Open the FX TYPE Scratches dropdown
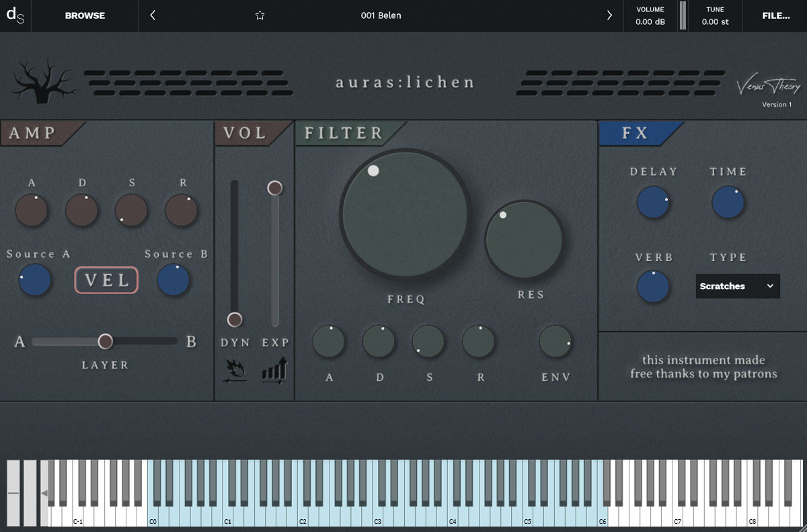The height and width of the screenshot is (532, 807). [738, 286]
